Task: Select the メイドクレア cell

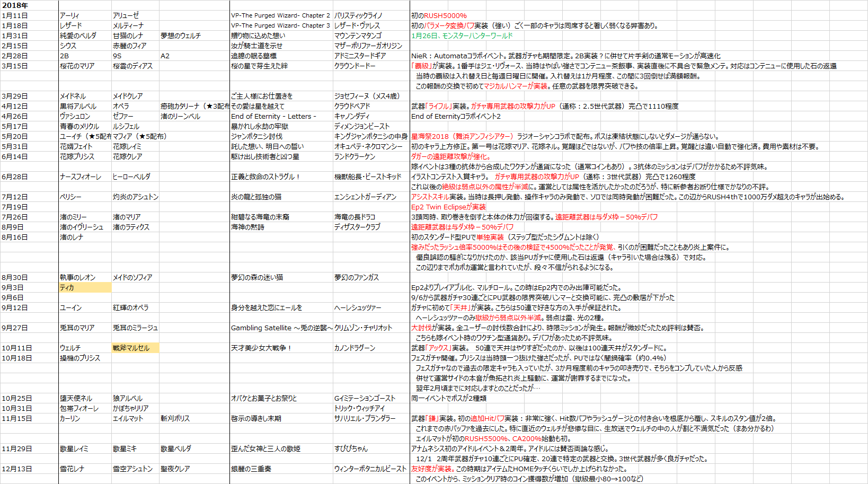Action: pyautogui.click(x=135, y=96)
